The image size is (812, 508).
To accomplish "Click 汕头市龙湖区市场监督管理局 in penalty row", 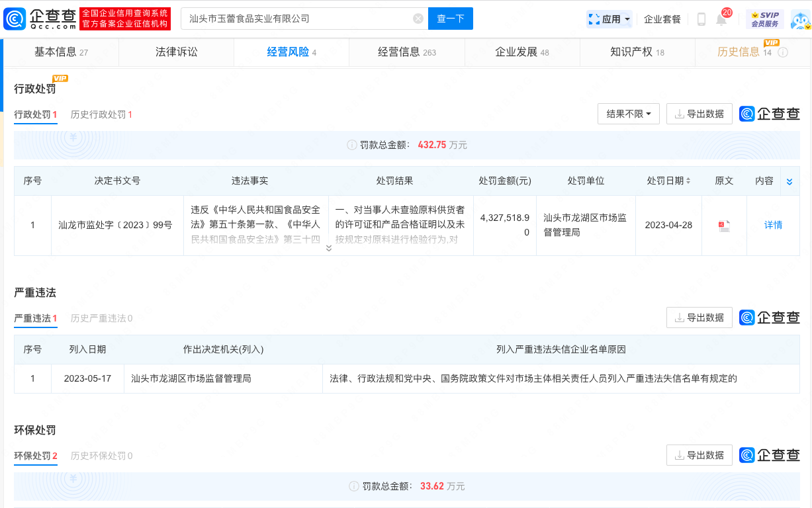I will pyautogui.click(x=585, y=225).
